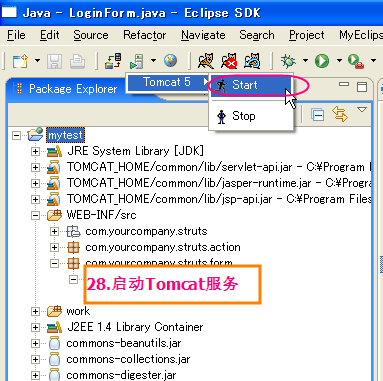Image resolution: width=383 pixels, height=381 pixels.
Task: Open the Run dropdown arrow
Action: 339,61
